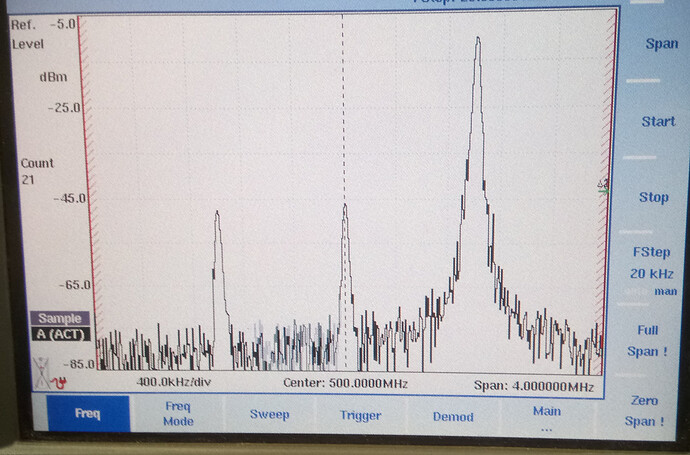Open the Freq Mode menu
690x455 pixels.
tap(178, 414)
